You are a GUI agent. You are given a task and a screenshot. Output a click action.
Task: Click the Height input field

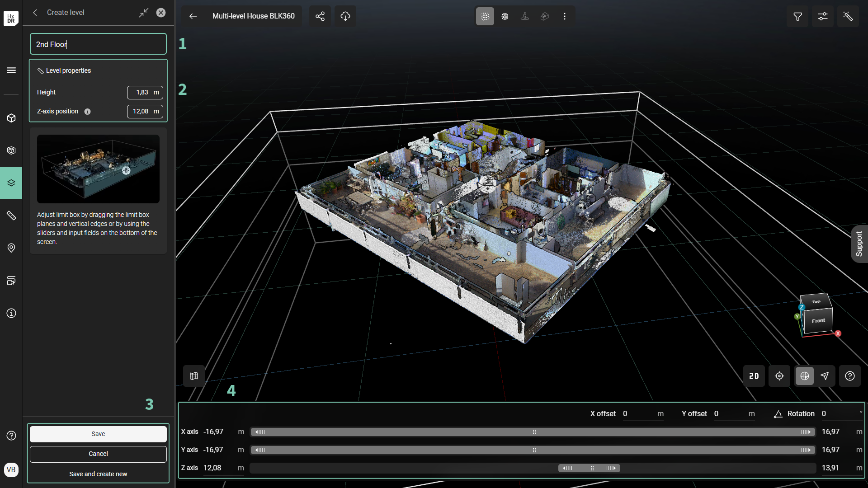[143, 92]
